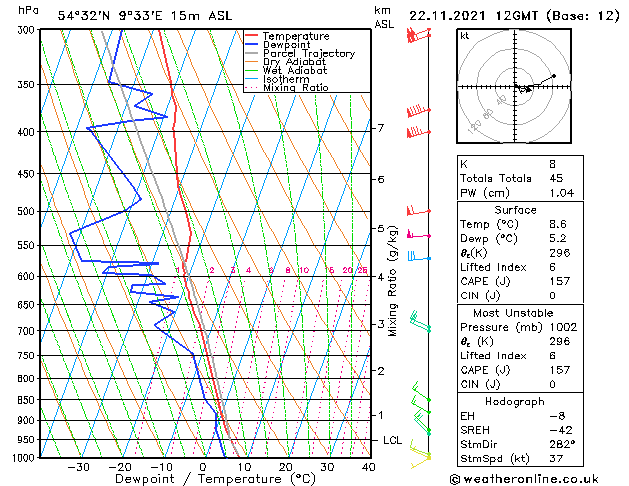
Task: Click the Totals Totals value 45
Action: point(556,178)
